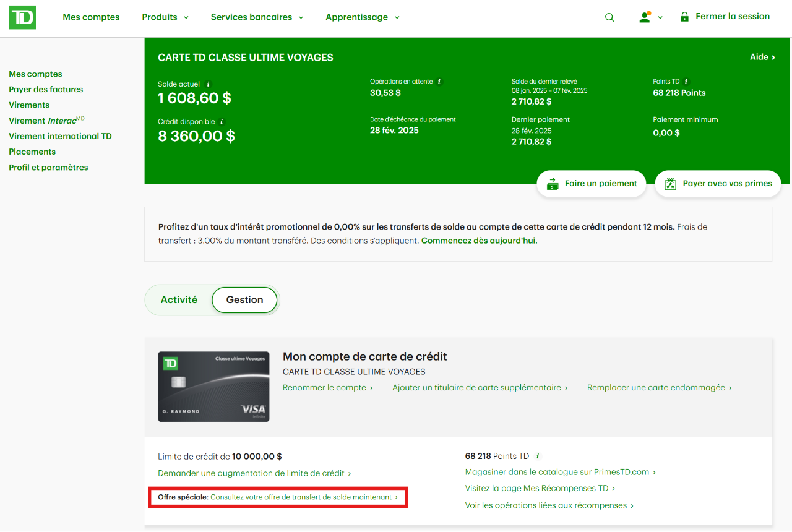Click the TD logo
This screenshot has height=532, width=792.
[x=22, y=17]
